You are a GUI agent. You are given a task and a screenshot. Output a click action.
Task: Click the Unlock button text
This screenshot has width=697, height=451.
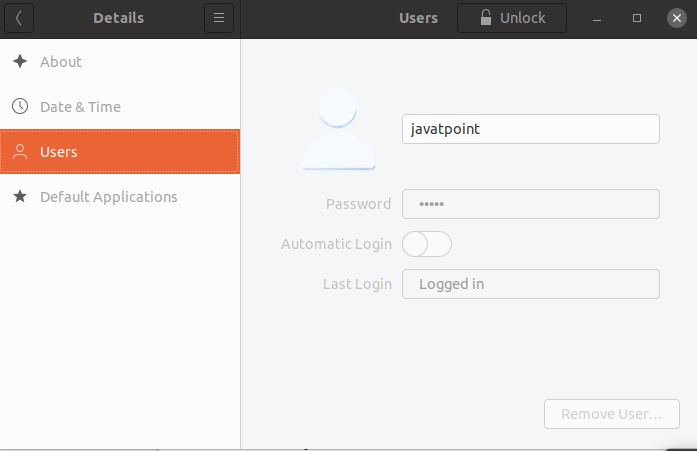[522, 18]
